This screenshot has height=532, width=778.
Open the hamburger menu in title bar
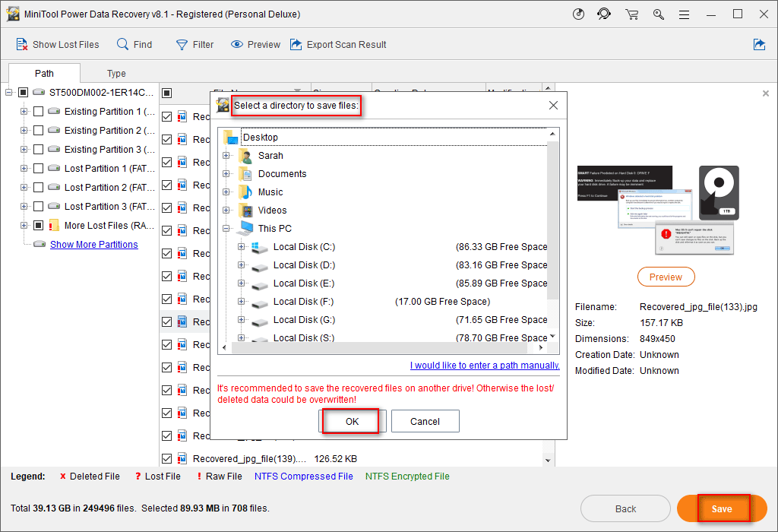pyautogui.click(x=685, y=15)
